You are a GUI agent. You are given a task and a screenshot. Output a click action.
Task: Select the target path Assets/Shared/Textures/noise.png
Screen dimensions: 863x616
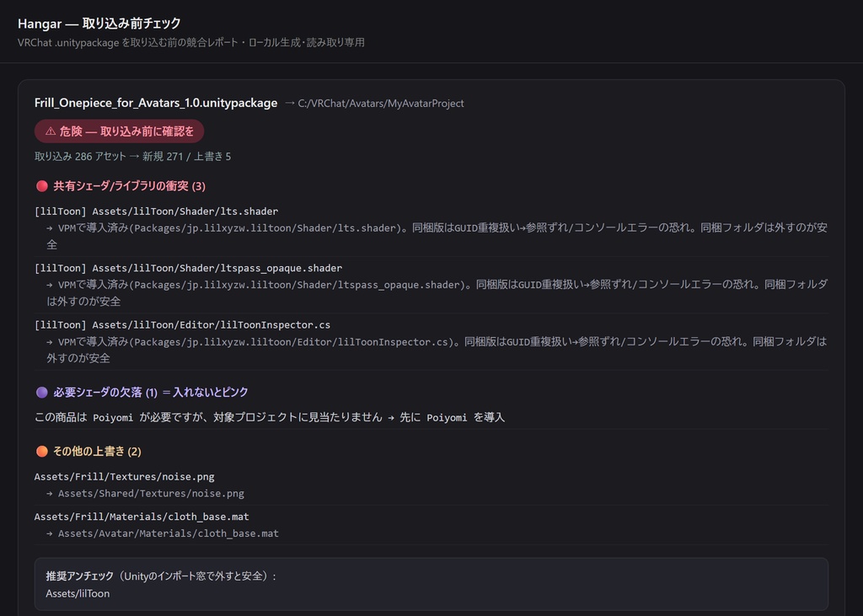pyautogui.click(x=152, y=493)
